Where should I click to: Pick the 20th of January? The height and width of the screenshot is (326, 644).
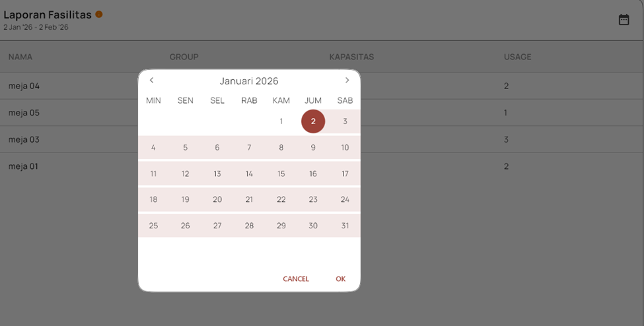pyautogui.click(x=217, y=199)
